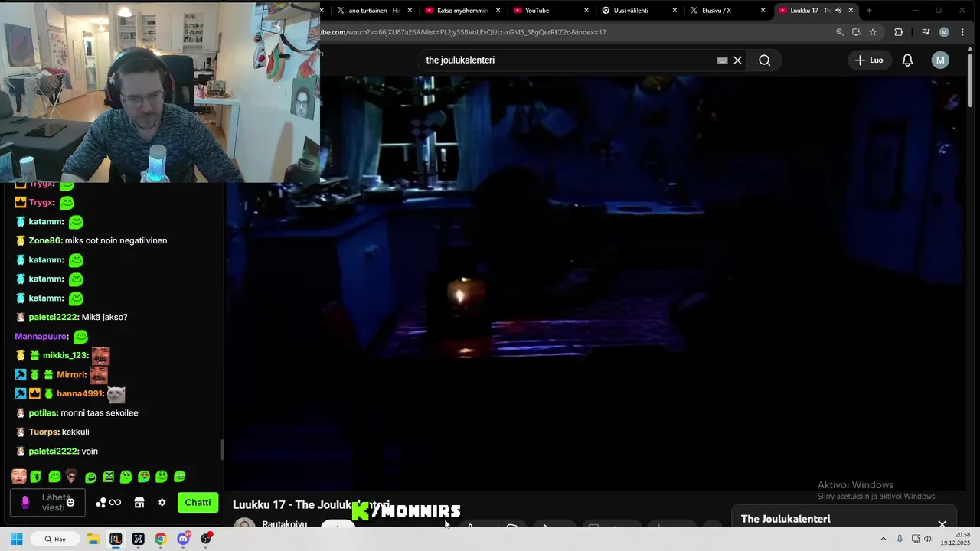The height and width of the screenshot is (551, 980).
Task: Open Chrome zoom magnifier in address bar
Action: 840,32
